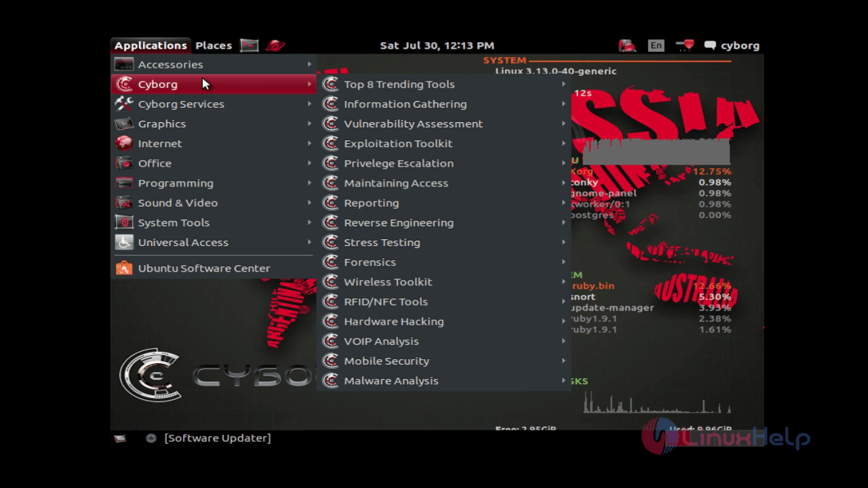Expand Programming submenu arrow
Viewport: 868px width, 488px height.
(309, 183)
